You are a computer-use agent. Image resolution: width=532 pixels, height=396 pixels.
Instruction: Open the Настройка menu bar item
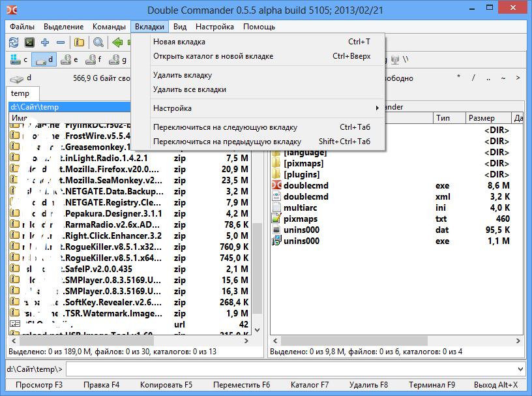pyautogui.click(x=214, y=27)
